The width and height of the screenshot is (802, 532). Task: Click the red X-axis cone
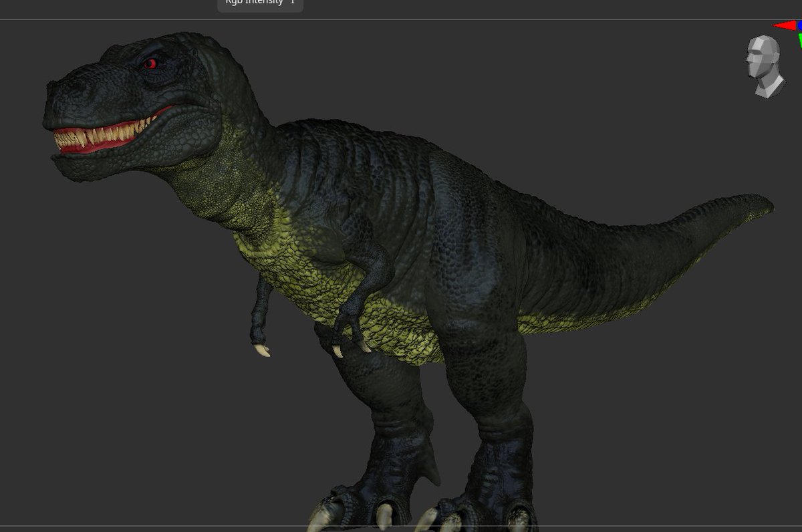point(785,26)
